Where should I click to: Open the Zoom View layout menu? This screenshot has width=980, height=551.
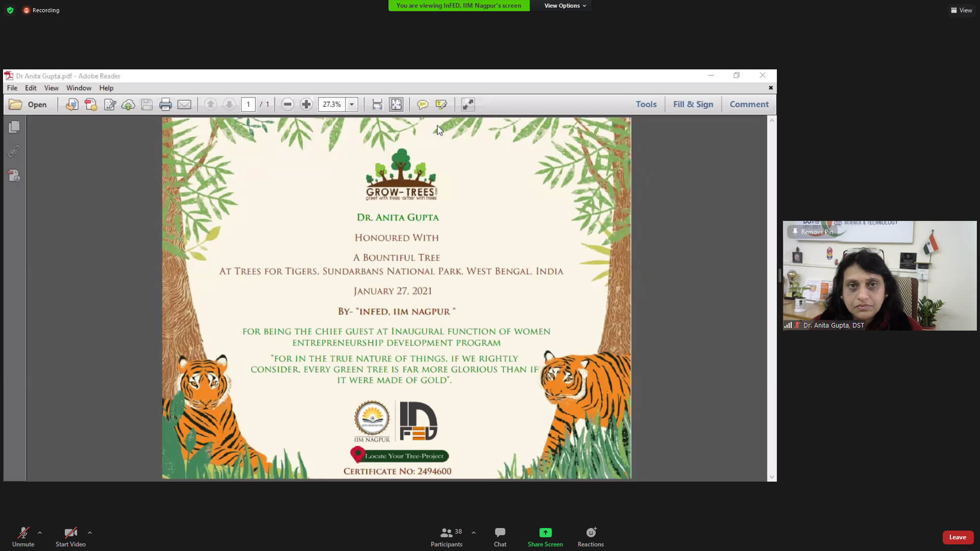962,10
